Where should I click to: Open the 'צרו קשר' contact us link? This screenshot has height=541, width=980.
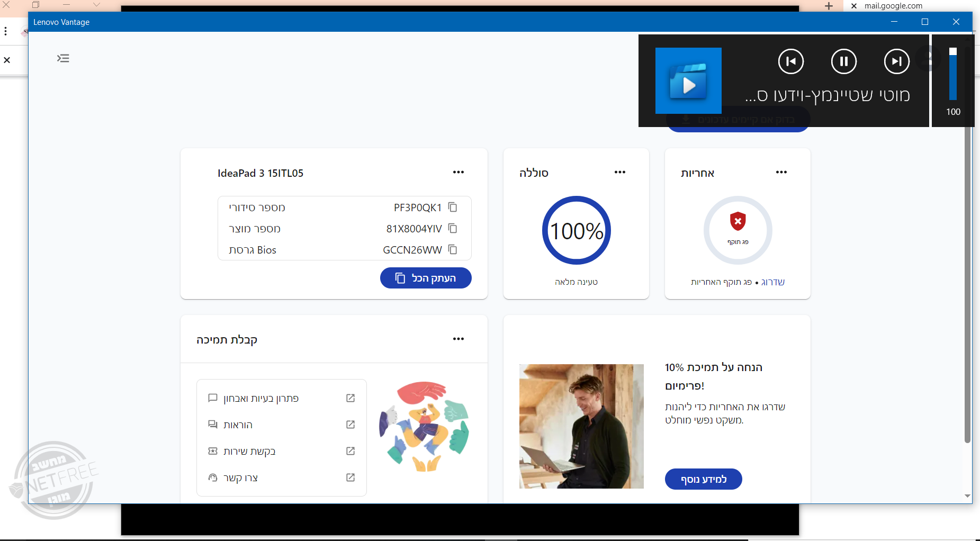tap(241, 477)
